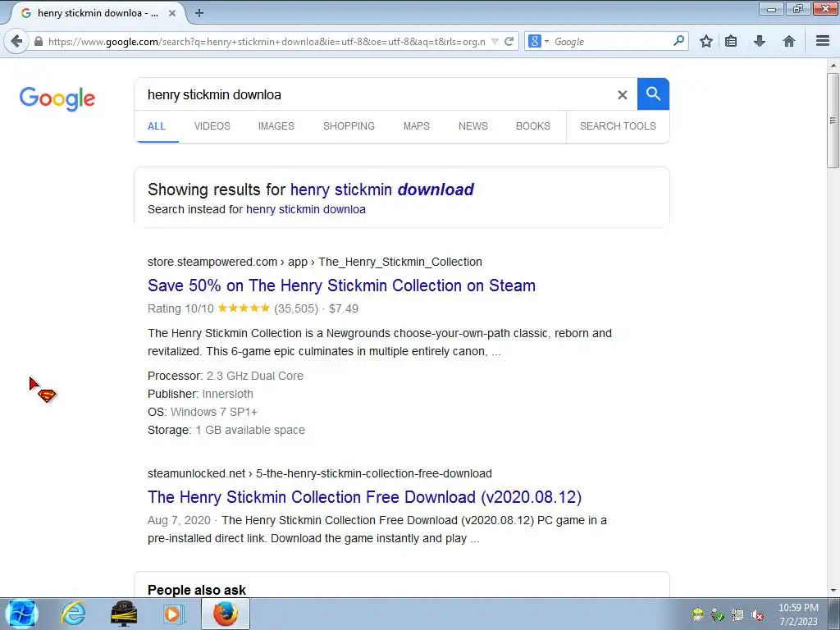
Task: Click the OS: Windows 7 SP1+ text
Action: pyautogui.click(x=203, y=412)
